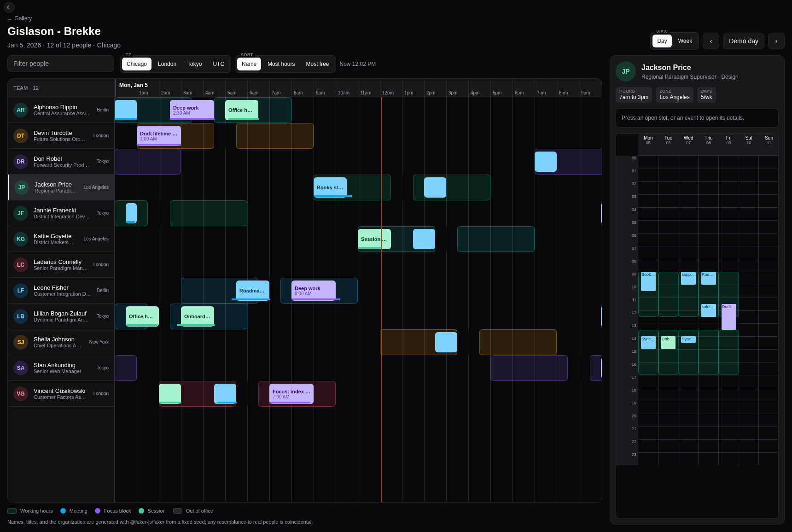
Task: Click the LF avatar for Leone Fisher
Action: (21, 291)
